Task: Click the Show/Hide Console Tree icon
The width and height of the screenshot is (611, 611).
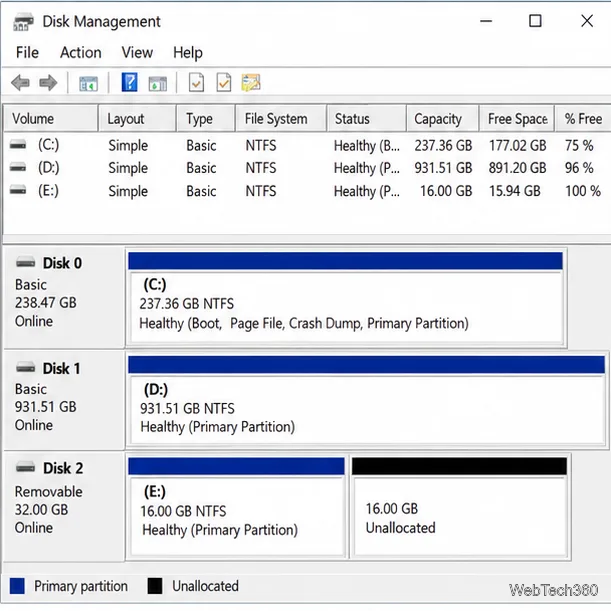Action: click(x=88, y=83)
